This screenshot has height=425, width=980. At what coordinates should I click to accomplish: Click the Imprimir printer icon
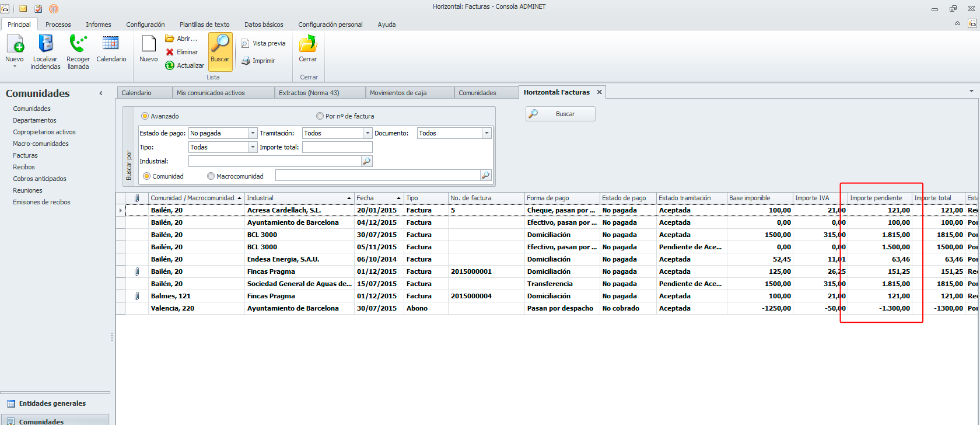point(246,61)
